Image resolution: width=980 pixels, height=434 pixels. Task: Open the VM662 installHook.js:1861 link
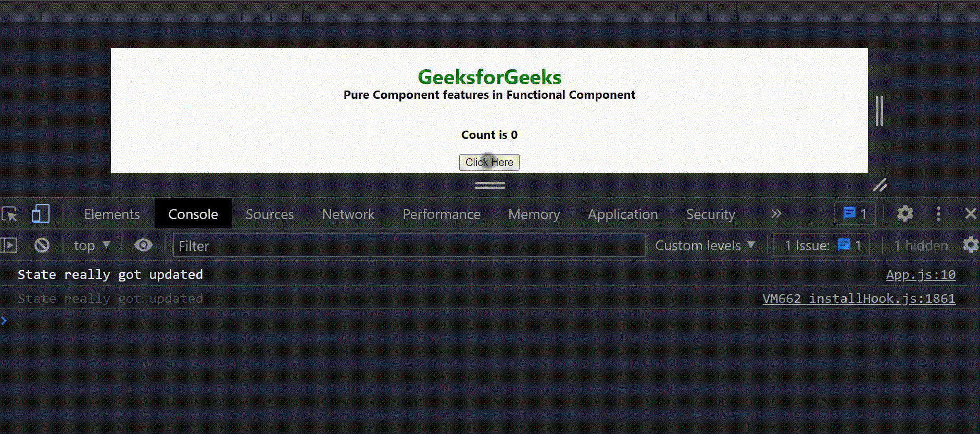click(x=859, y=299)
